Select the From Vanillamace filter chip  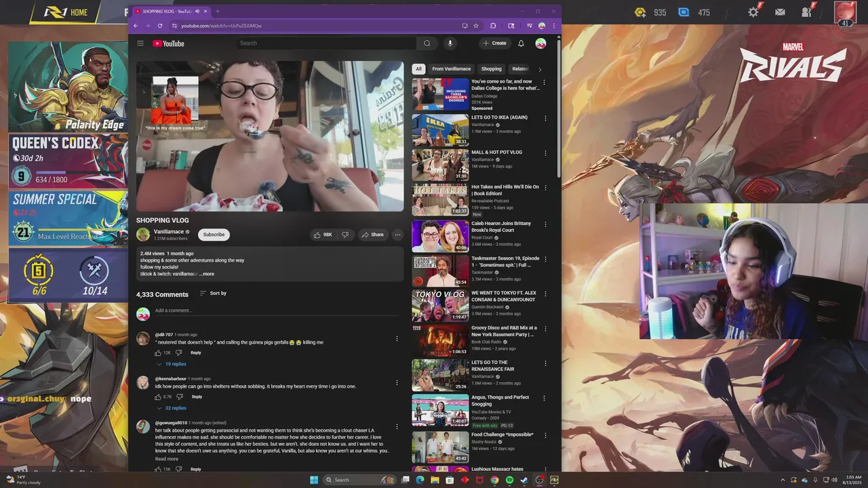(x=451, y=68)
